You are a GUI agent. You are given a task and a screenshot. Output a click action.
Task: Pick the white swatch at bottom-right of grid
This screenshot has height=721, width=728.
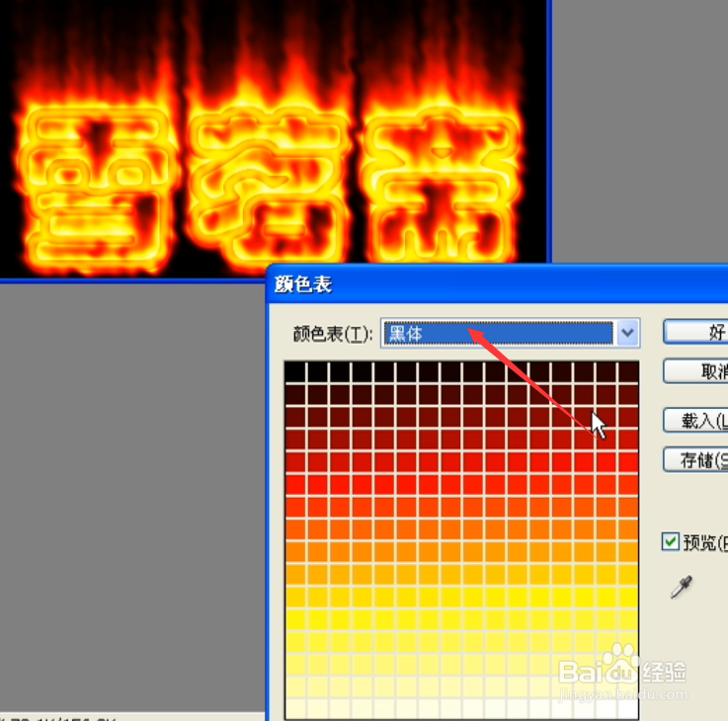click(x=628, y=709)
